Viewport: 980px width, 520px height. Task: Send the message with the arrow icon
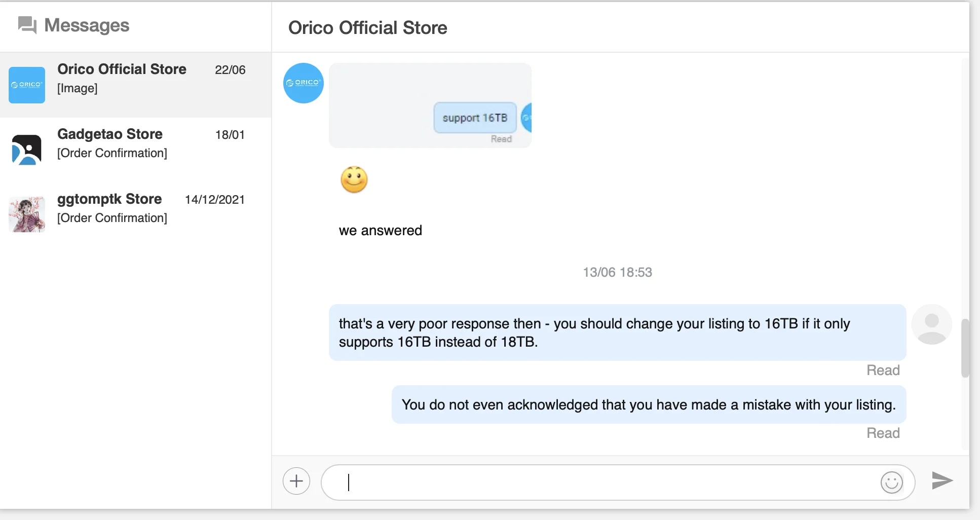tap(942, 480)
